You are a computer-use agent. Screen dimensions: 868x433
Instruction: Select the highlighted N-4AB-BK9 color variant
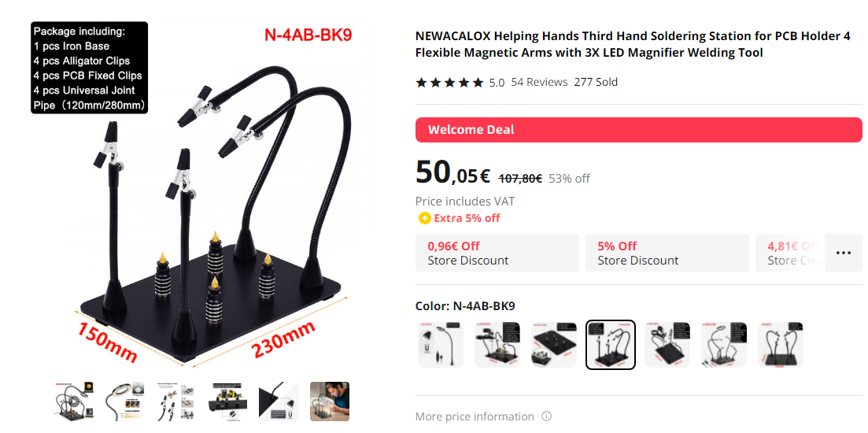[611, 345]
